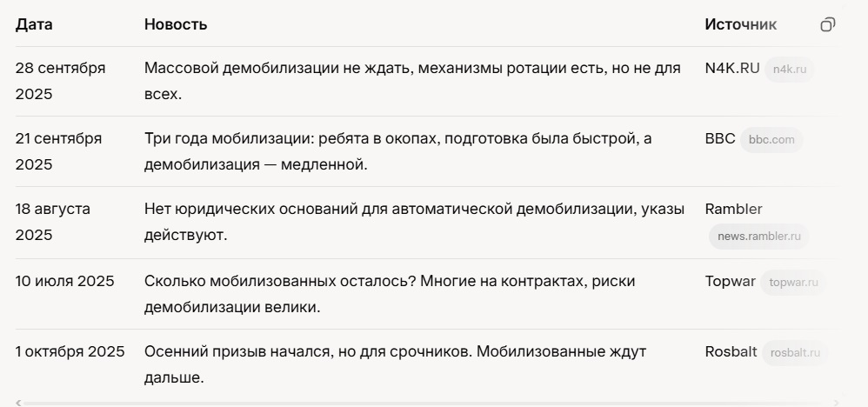Image resolution: width=868 pixels, height=407 pixels.
Task: Click the news text about "Три года мобилизации"
Action: 397,151
